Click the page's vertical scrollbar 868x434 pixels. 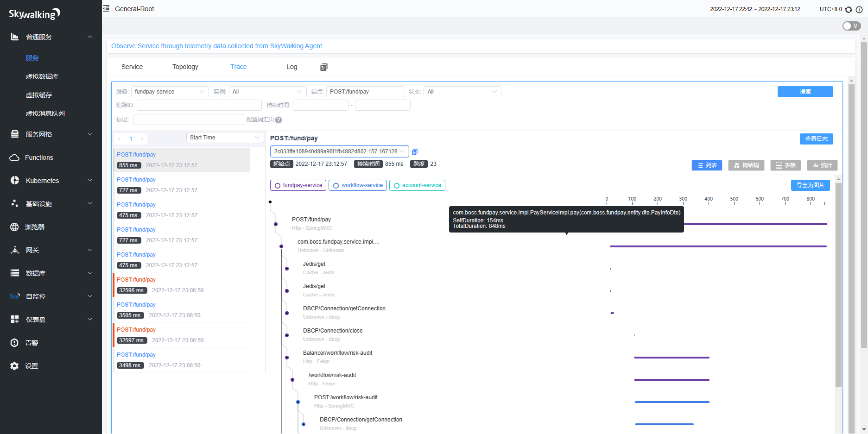coord(864,195)
